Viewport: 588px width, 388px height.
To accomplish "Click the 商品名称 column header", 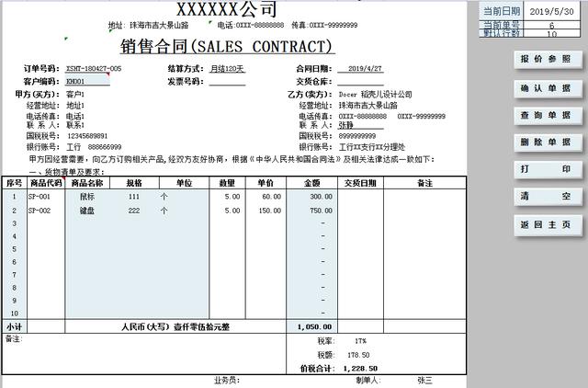I will click(87, 183).
